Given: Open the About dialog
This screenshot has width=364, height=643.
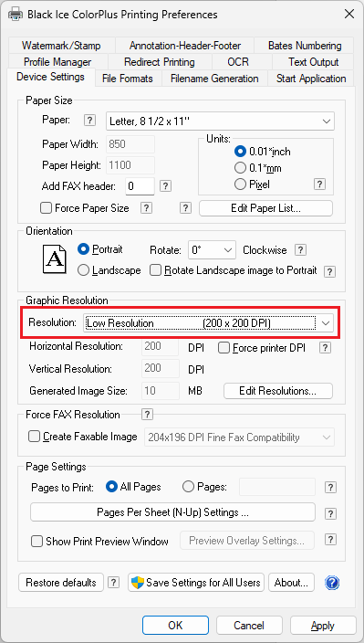Looking at the screenshot, I should tap(291, 583).
